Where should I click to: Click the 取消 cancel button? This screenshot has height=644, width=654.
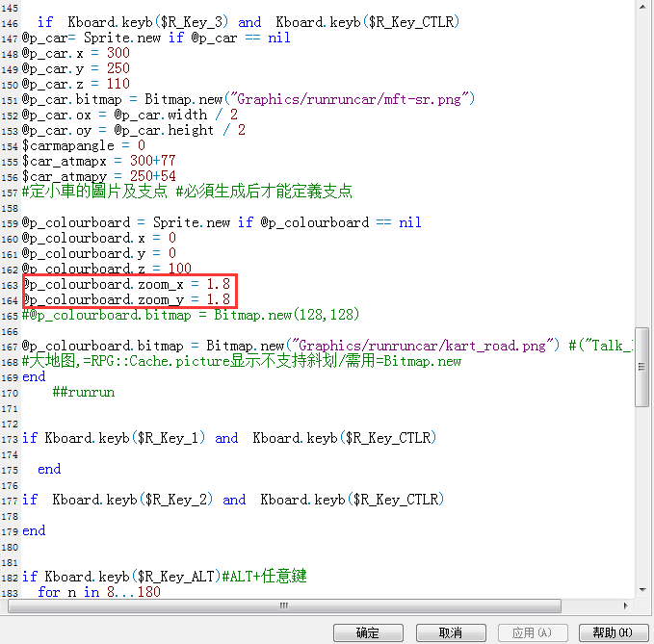(451, 632)
